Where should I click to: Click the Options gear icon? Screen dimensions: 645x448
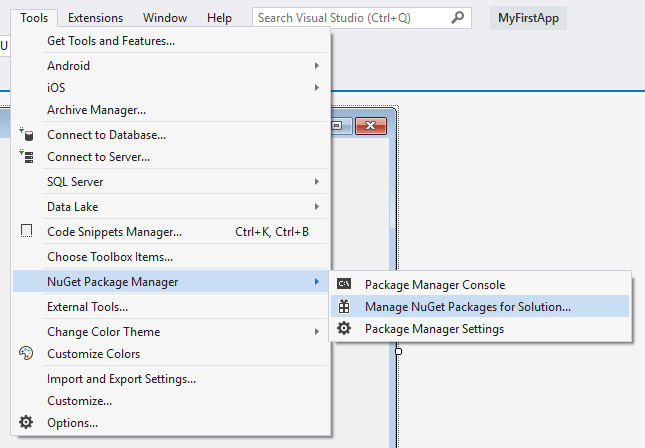click(x=26, y=422)
